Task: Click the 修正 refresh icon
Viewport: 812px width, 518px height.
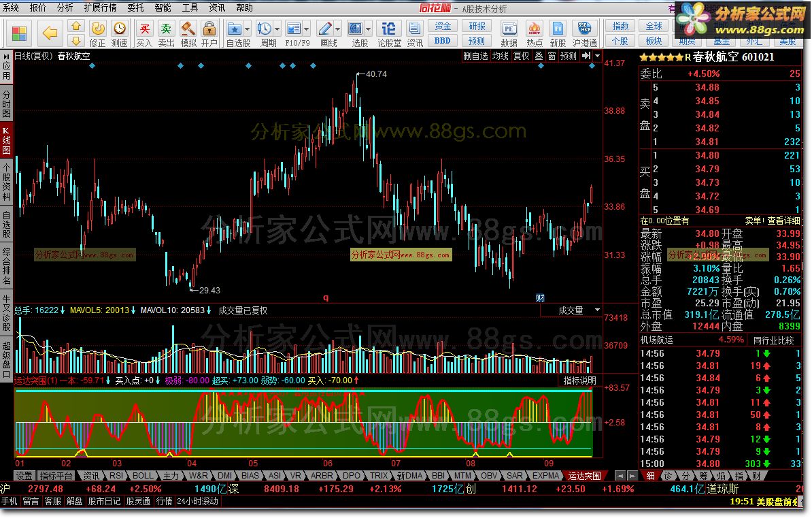Action: (97, 29)
